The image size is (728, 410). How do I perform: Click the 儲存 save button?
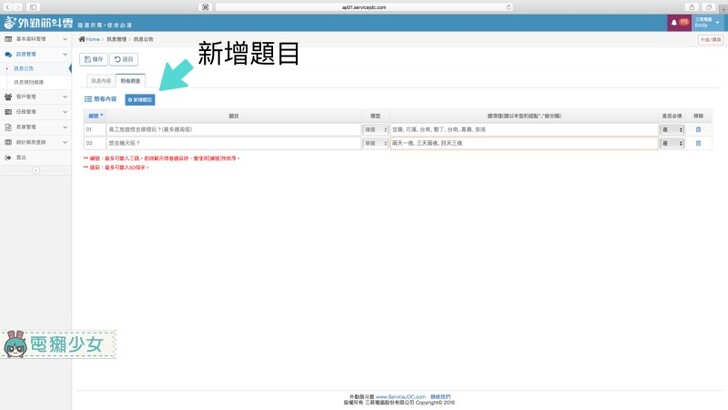(x=93, y=59)
